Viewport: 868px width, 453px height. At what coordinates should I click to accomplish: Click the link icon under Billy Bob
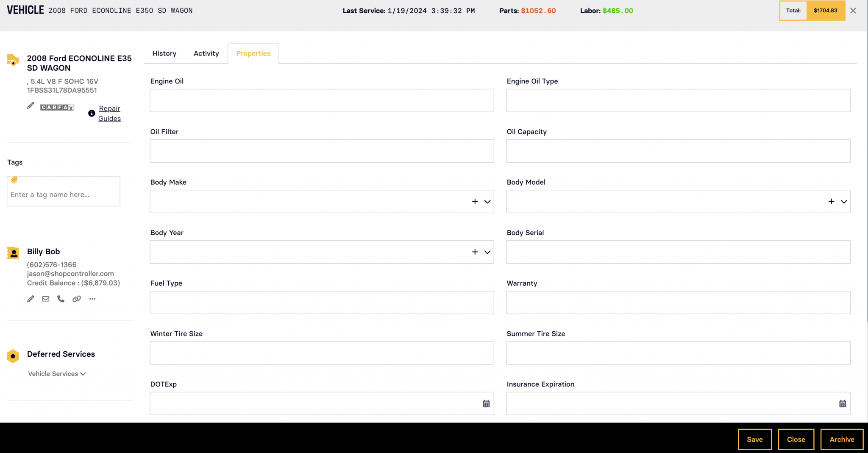tap(76, 299)
